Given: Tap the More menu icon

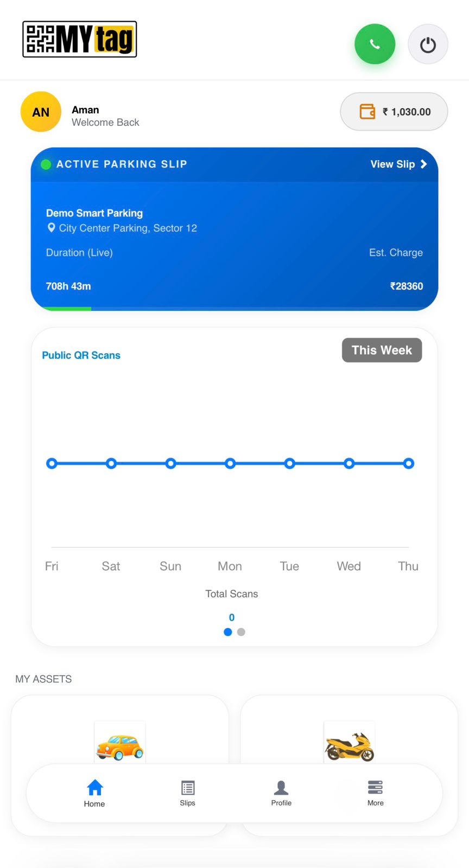Looking at the screenshot, I should click(x=375, y=788).
